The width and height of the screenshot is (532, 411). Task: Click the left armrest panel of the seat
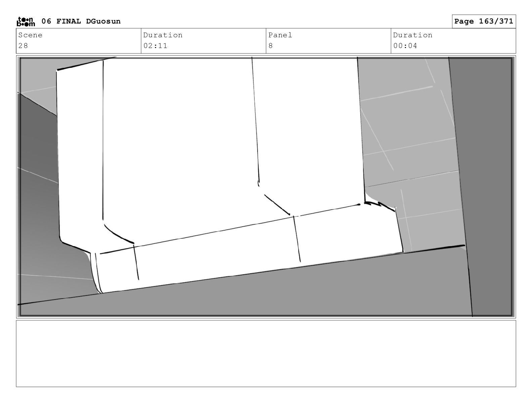point(80,151)
